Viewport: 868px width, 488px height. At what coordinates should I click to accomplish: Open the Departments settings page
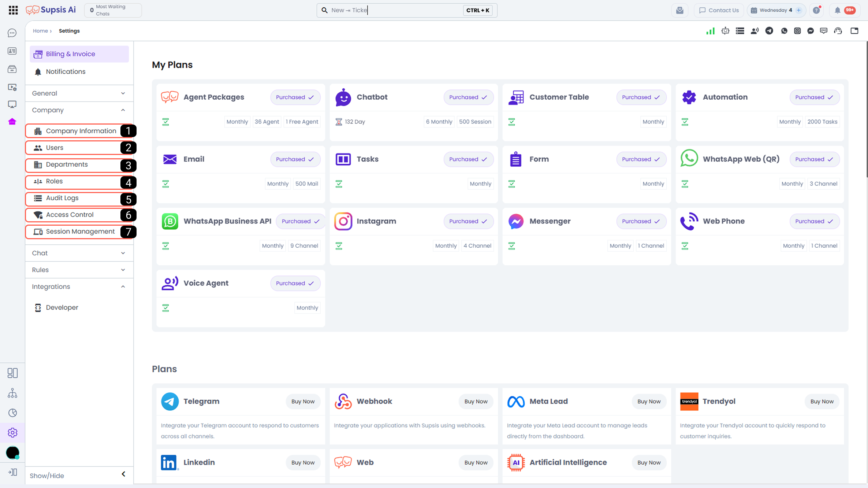coord(79,165)
